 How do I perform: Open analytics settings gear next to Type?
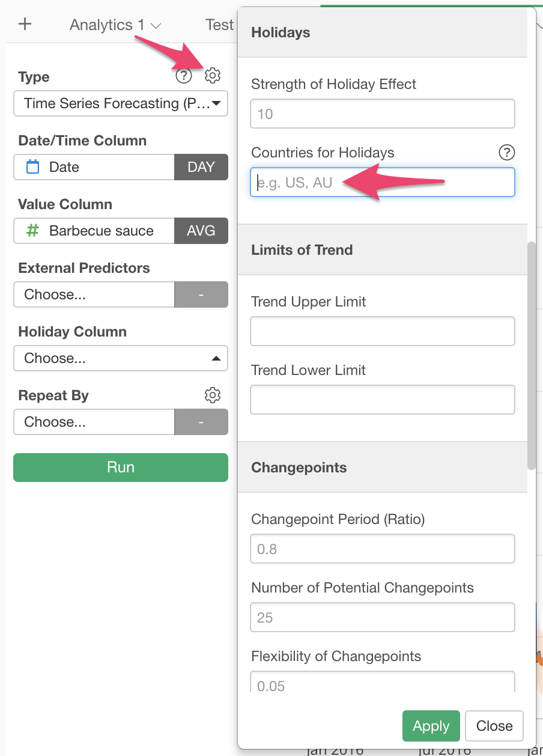213,76
